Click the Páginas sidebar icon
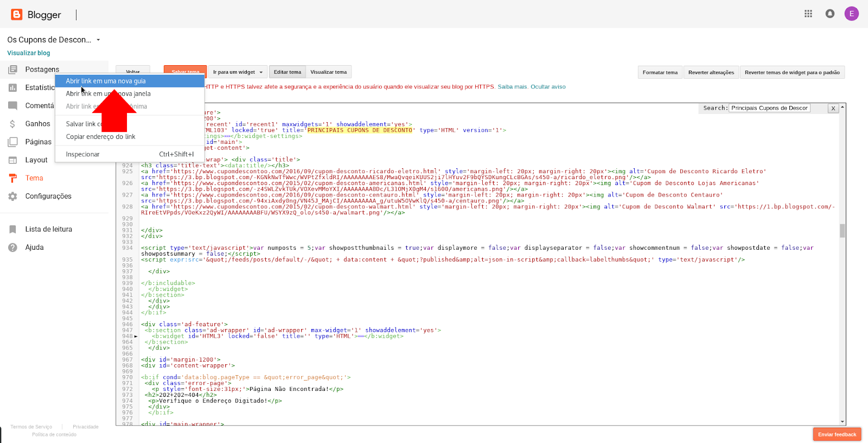The image size is (868, 443). (12, 142)
